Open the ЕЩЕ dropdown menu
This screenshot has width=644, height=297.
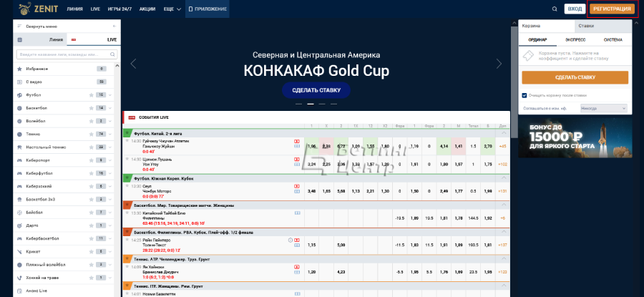[172, 9]
